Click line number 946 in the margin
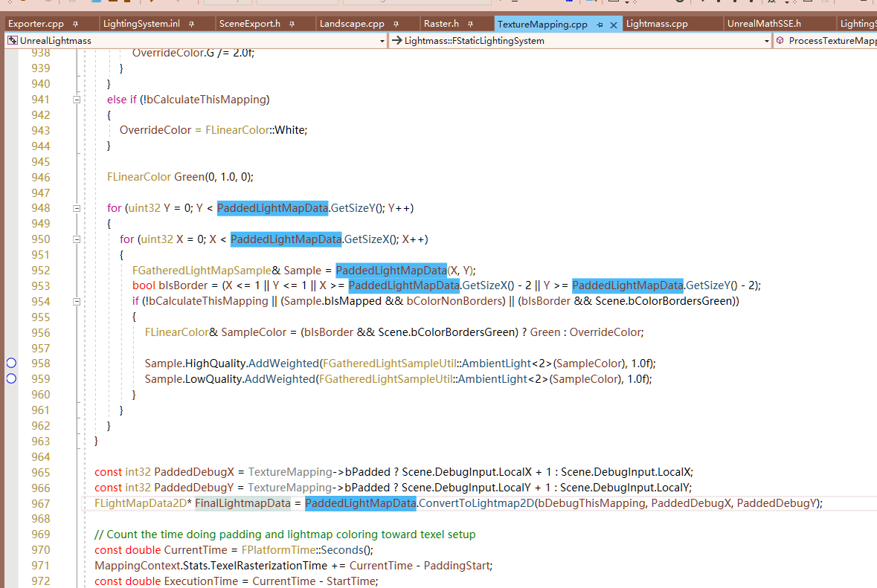 tap(41, 177)
